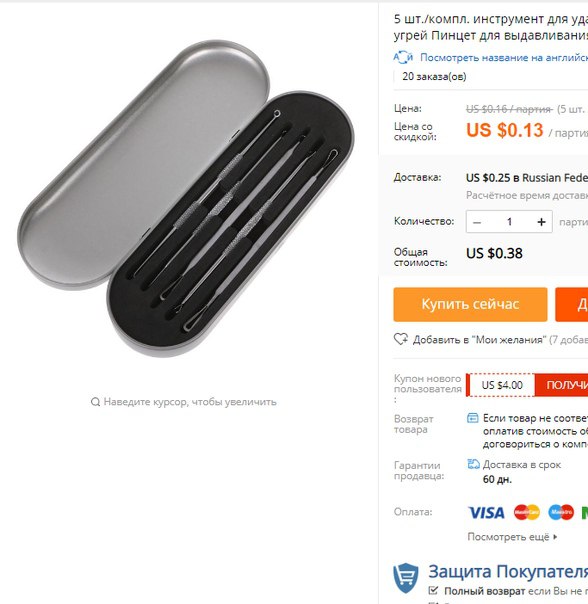Expand Посмотреть ещё payment options
Image resolution: width=588 pixels, height=604 pixels.
pyautogui.click(x=512, y=537)
